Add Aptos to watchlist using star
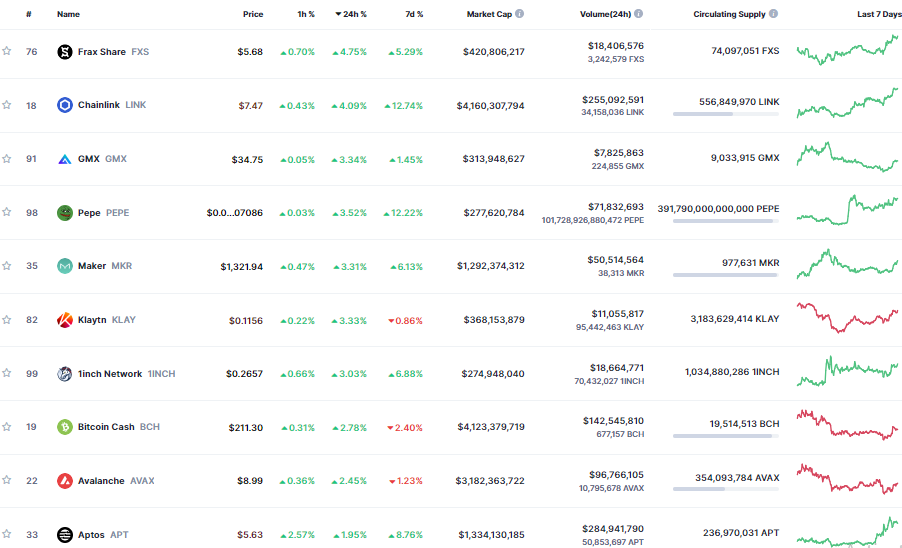This screenshot has width=902, height=548. pyautogui.click(x=7, y=535)
